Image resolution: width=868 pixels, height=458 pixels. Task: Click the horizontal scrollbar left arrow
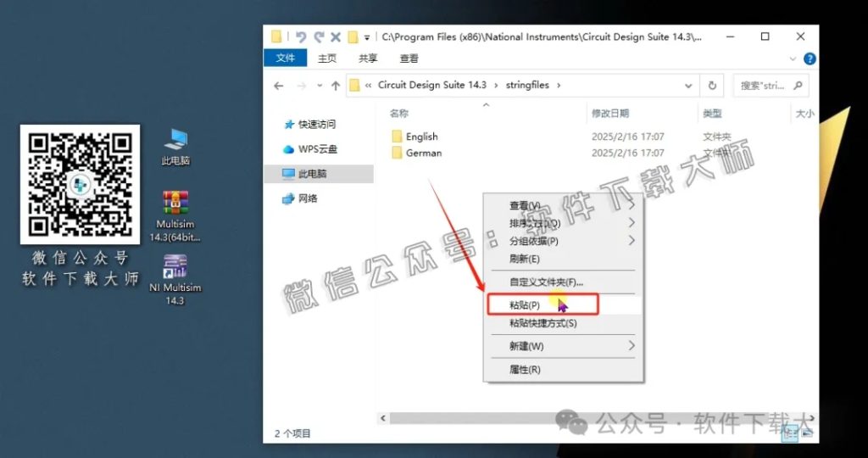(x=382, y=418)
